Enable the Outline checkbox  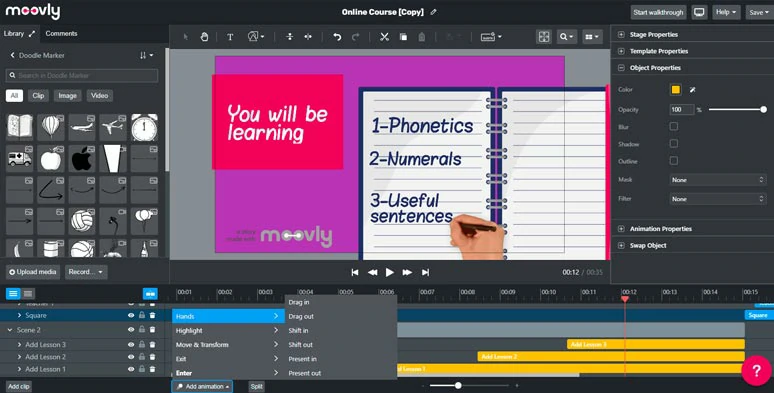(x=674, y=161)
